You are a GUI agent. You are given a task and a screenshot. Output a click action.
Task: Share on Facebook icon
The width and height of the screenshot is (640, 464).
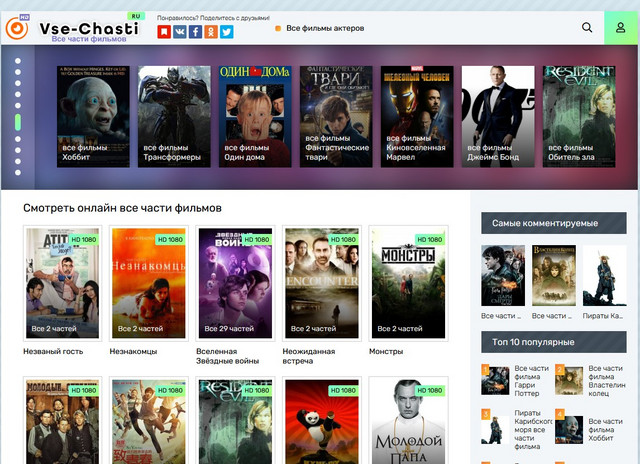195,31
